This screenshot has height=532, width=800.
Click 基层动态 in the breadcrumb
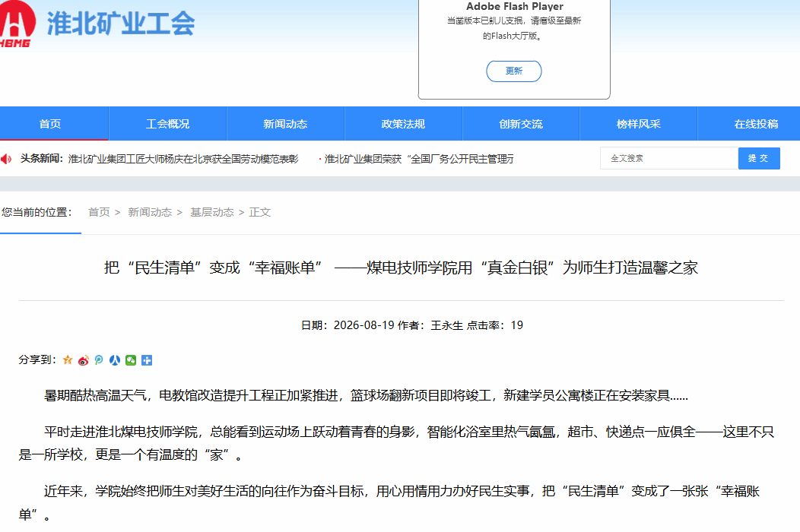212,212
